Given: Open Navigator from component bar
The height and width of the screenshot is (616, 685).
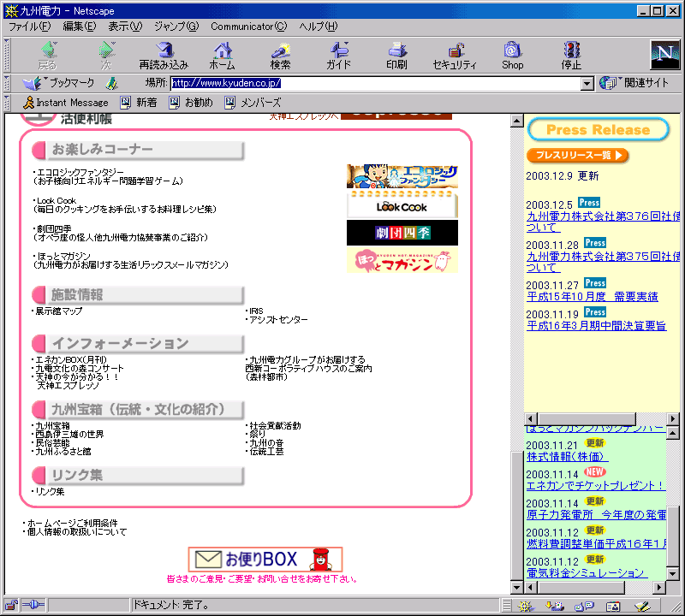Looking at the screenshot, I should [526, 606].
